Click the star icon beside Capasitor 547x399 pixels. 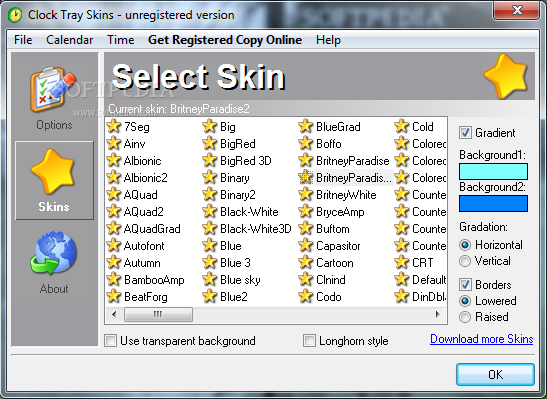click(x=306, y=246)
